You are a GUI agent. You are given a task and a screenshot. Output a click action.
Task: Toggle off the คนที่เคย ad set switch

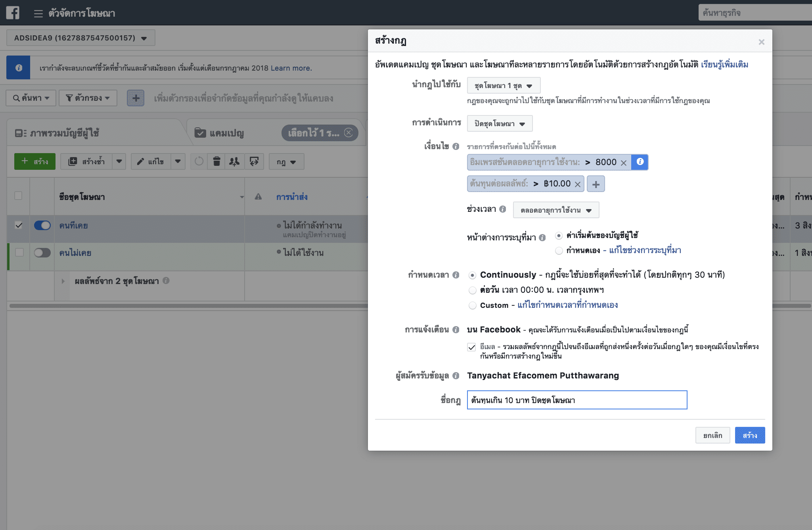click(42, 225)
